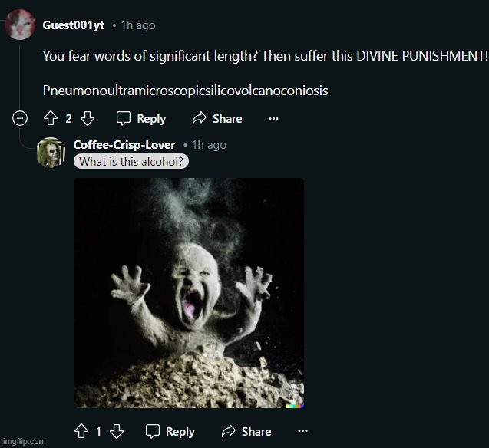Click the speech bubble icon under Guest001yt's comment
The width and height of the screenshot is (489, 448).
(x=124, y=118)
